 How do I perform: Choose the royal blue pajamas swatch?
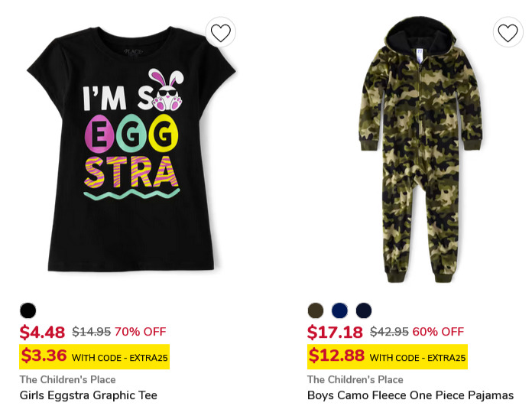(339, 310)
